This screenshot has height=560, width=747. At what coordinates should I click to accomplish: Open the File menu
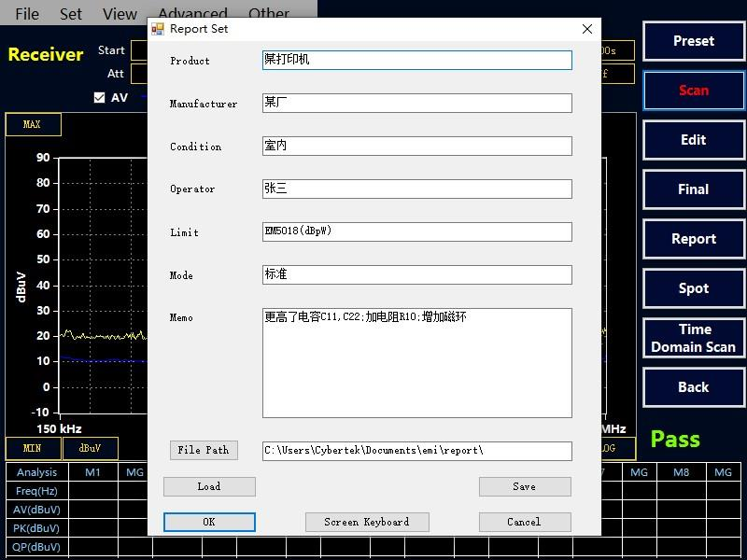pos(27,14)
